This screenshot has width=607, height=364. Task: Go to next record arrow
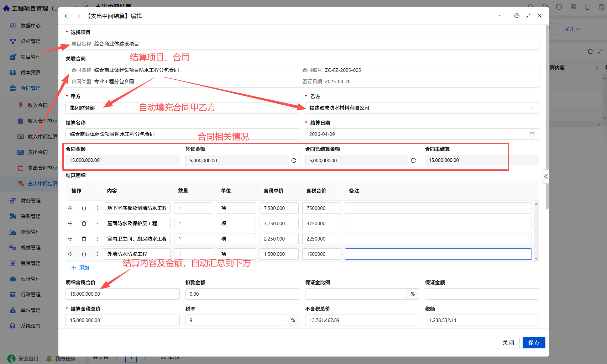tap(79, 16)
